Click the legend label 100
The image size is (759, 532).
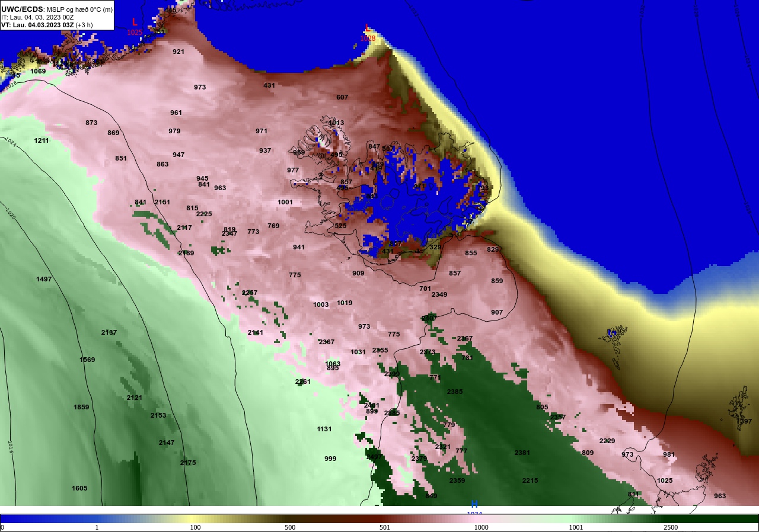coord(195,527)
